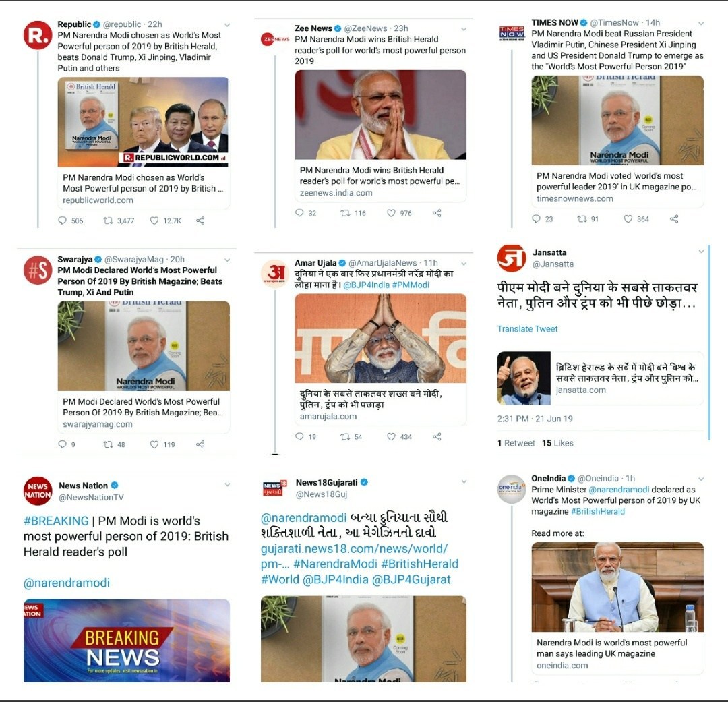
Task: Open the #BritishHerald hashtag in OneIndia tweet
Action: 597,512
